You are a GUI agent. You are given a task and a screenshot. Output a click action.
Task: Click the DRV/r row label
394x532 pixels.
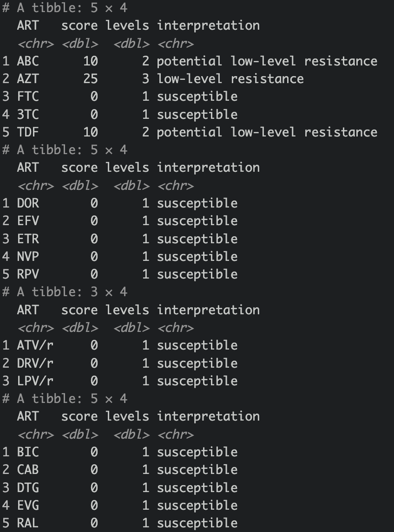click(35, 363)
